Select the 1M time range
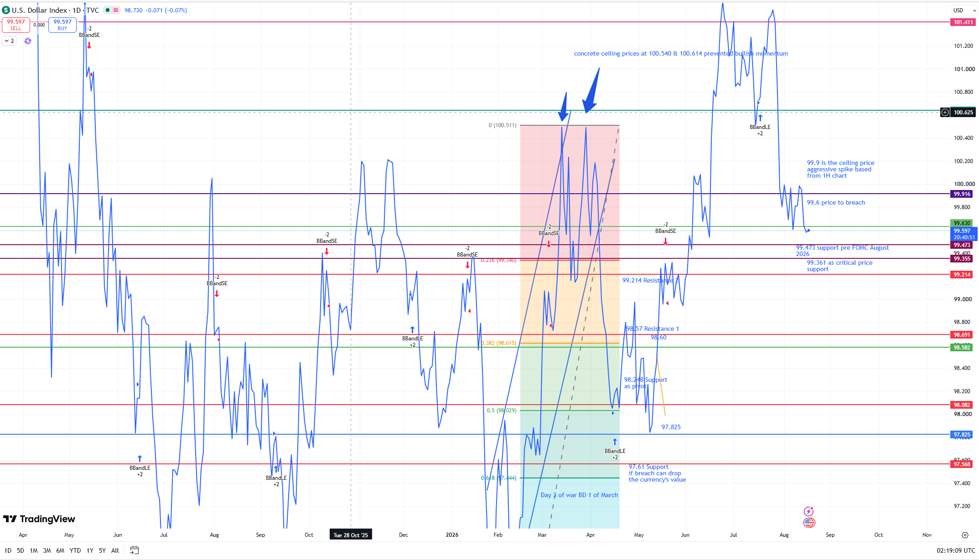Image resolution: width=979 pixels, height=560 pixels. coord(34,550)
